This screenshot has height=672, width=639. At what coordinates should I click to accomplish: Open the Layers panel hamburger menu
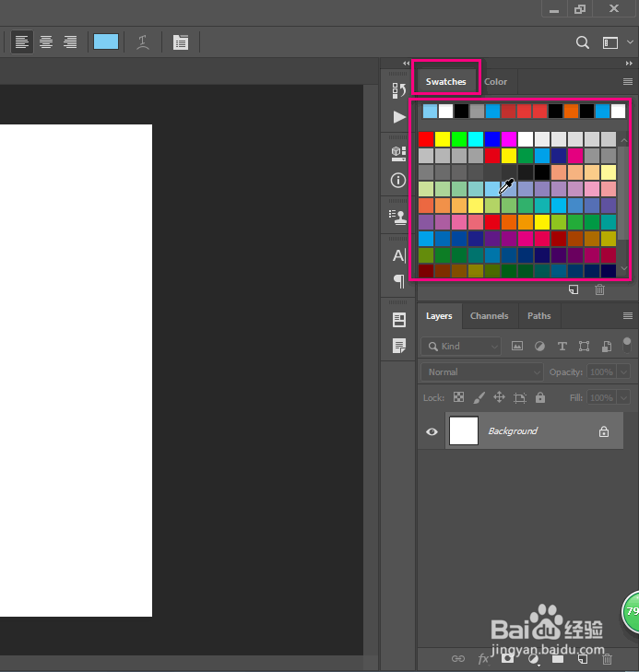[x=628, y=316]
